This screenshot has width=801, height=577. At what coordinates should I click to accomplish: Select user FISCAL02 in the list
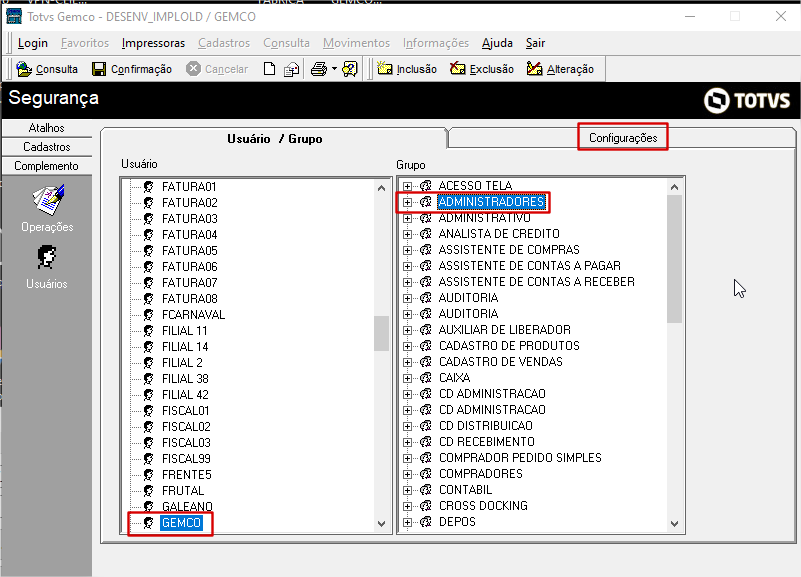(x=186, y=427)
